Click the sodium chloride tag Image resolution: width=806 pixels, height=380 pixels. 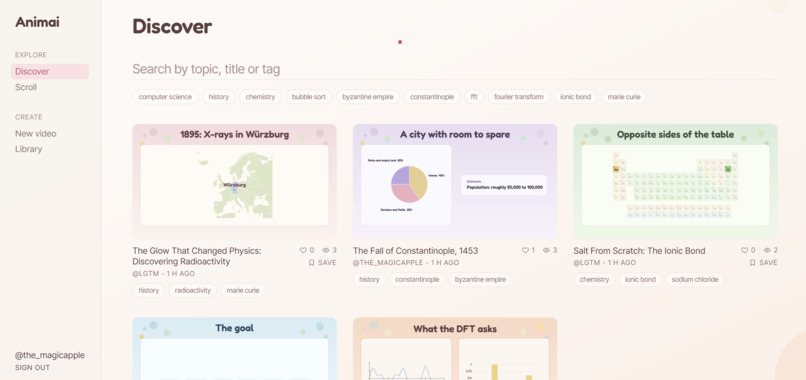pos(695,280)
